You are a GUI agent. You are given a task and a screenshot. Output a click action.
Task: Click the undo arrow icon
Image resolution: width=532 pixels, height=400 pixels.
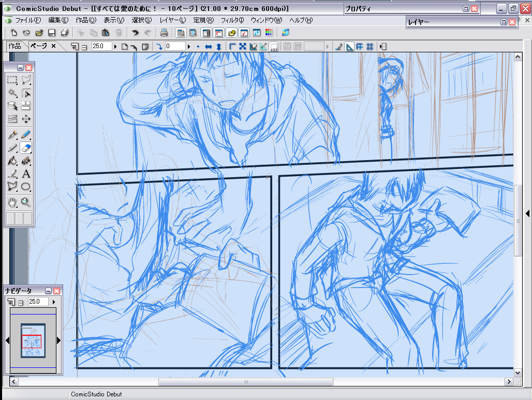[x=136, y=33]
